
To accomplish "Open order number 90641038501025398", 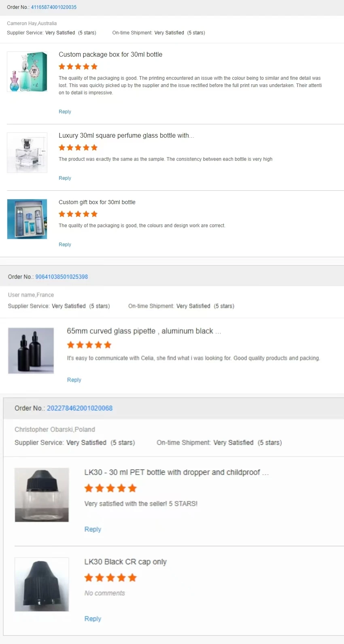I will (62, 277).
